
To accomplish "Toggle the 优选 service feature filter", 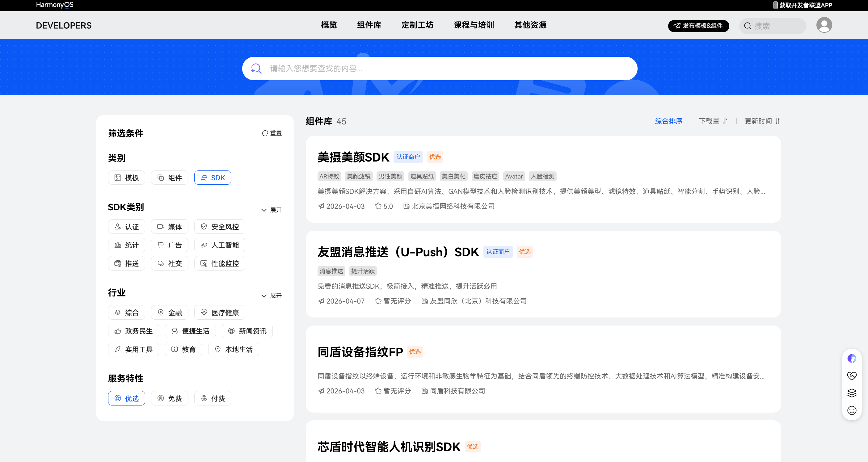I will tap(126, 398).
